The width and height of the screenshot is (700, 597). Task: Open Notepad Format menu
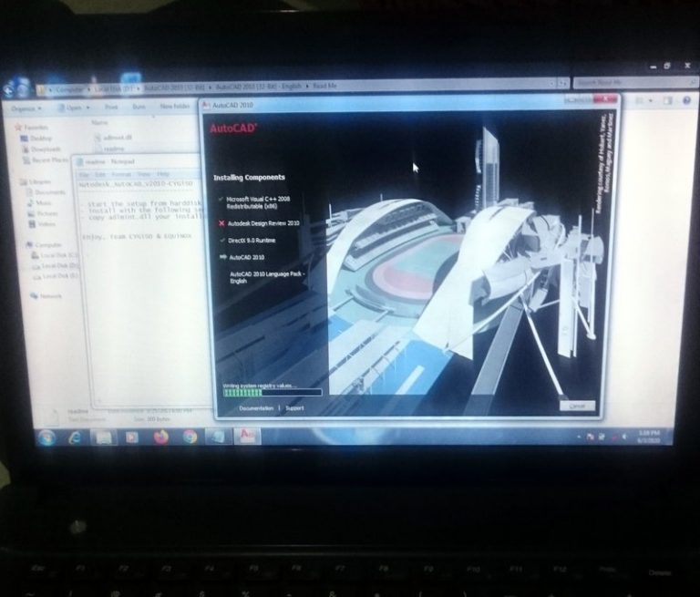click(x=120, y=174)
